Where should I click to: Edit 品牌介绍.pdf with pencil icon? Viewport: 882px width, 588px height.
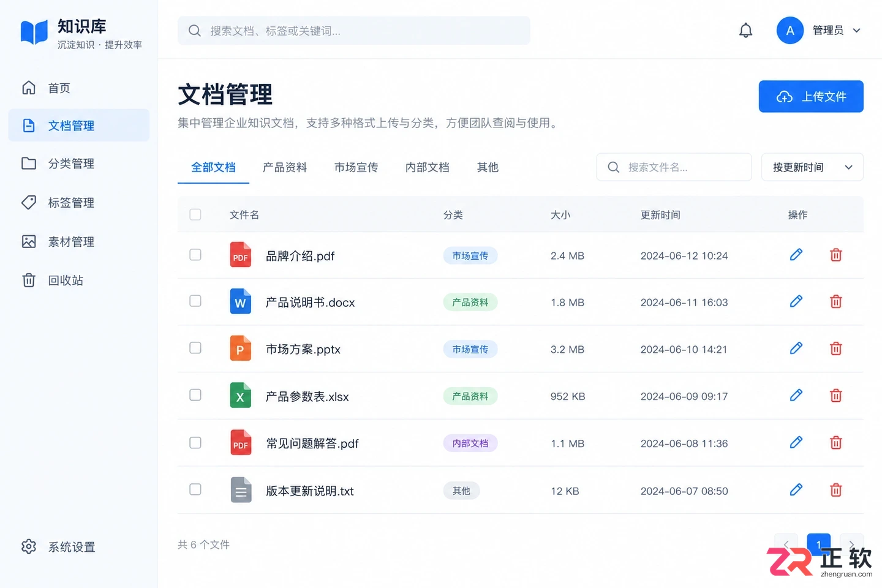pos(796,255)
